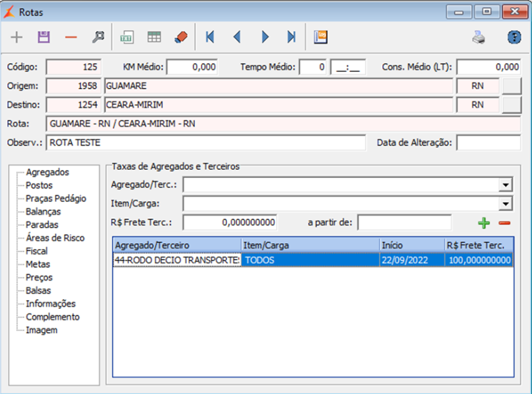
Task: Click the lookup button beside Destino state
Action: pyautogui.click(x=512, y=105)
